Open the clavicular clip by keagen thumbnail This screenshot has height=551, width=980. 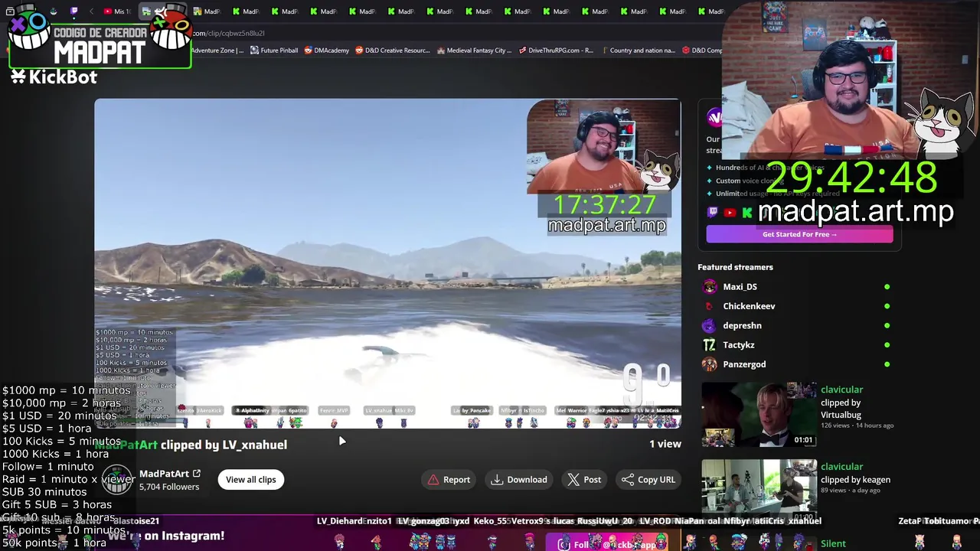(759, 490)
